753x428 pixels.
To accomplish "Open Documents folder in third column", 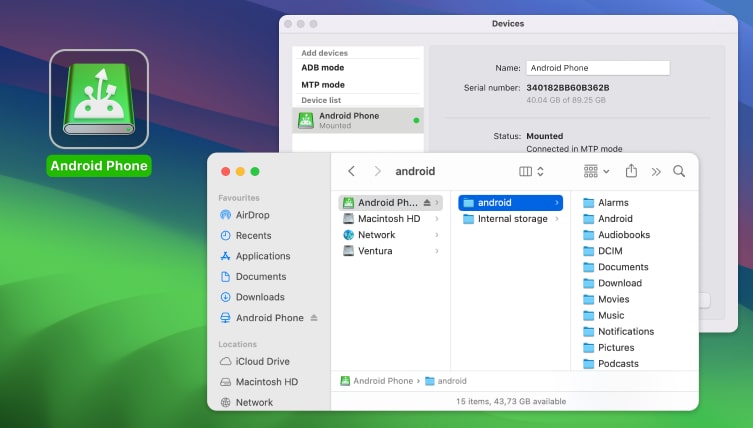I will point(616,267).
